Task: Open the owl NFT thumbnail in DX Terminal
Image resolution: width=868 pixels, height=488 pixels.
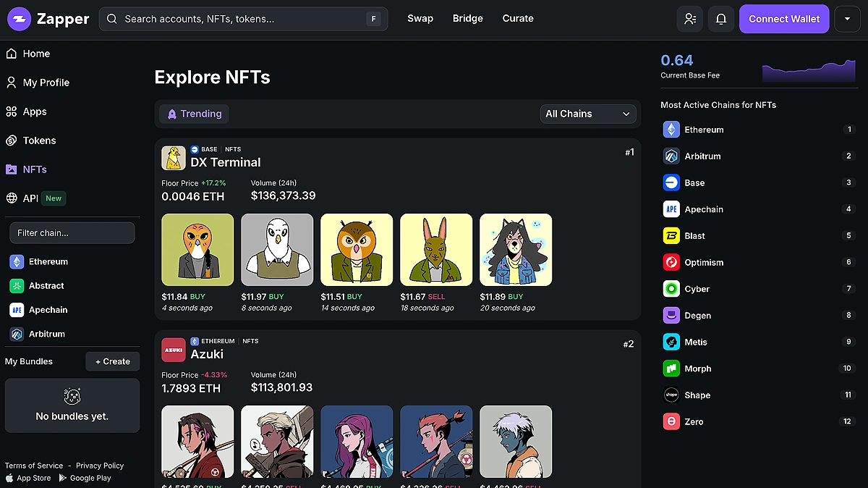Action: tap(357, 250)
